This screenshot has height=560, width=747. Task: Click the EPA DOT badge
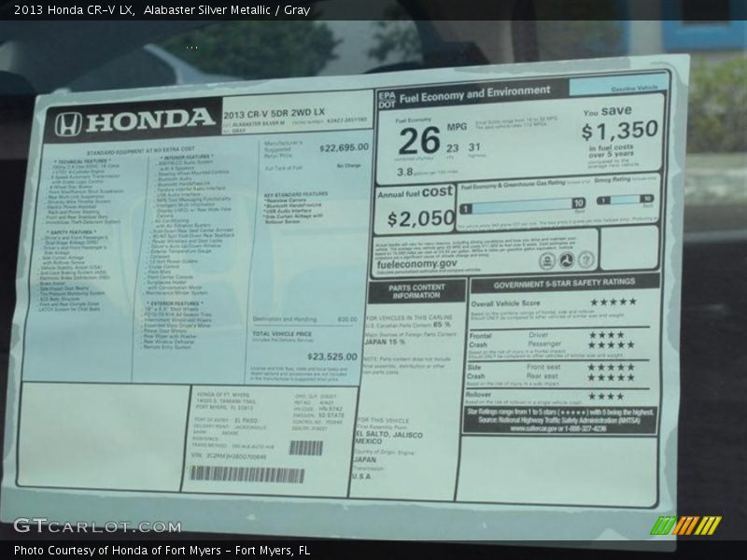click(387, 100)
